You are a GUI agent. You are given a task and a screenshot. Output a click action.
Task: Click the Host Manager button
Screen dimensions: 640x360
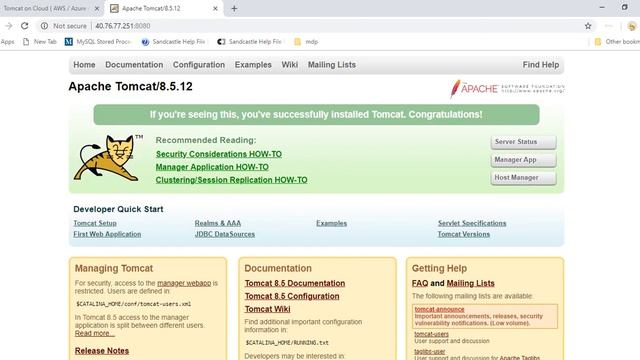coord(523,178)
